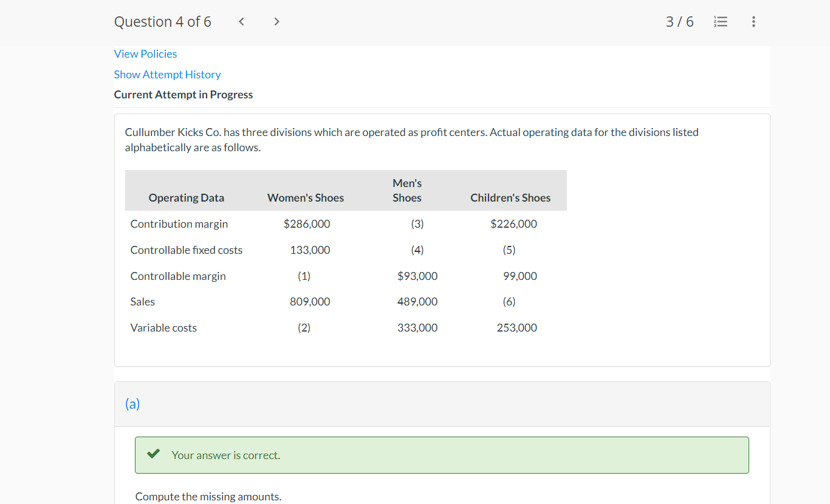Click the $93,000 controllable margin value
Screen dimensions: 830x504
pos(417,276)
